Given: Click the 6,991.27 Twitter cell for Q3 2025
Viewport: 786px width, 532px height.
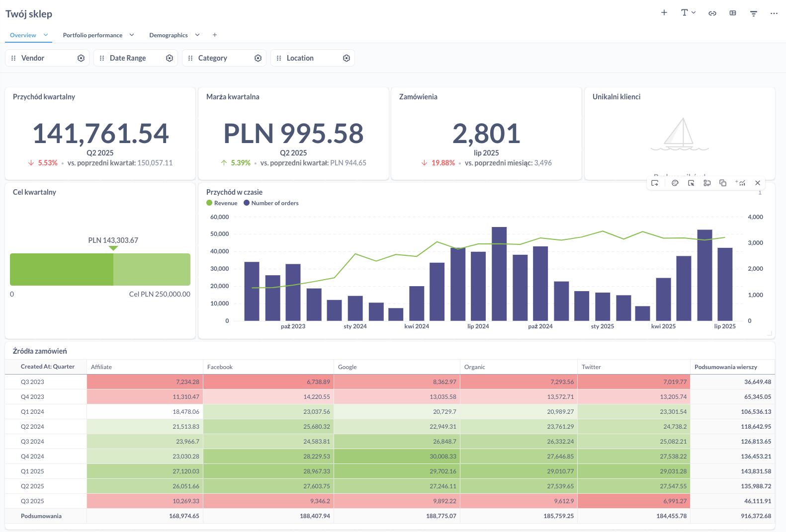Looking at the screenshot, I should tap(634, 501).
